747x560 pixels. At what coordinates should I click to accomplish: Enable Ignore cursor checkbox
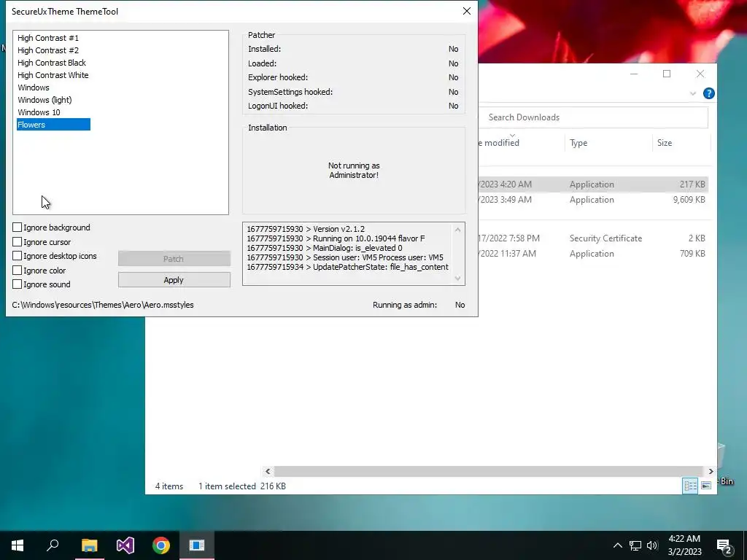pyautogui.click(x=18, y=242)
